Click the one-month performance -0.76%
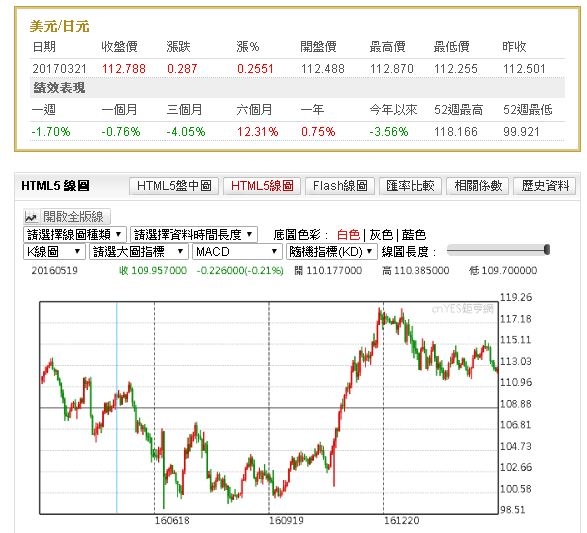Viewport: 587px width, 533px height. [x=121, y=132]
